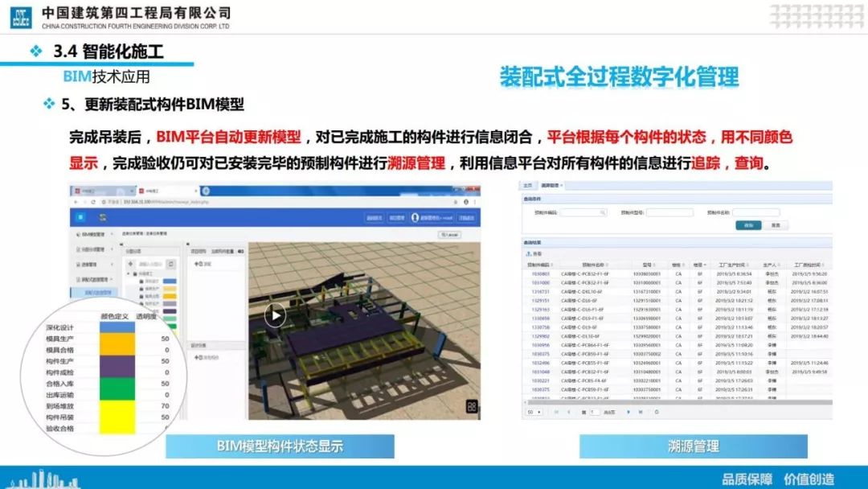The image size is (868, 489).
Task: Go to next page in pagination
Action: 628,412
